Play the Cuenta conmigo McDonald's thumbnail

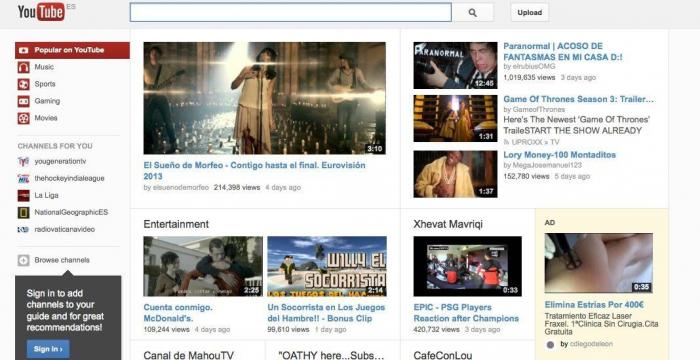203,266
